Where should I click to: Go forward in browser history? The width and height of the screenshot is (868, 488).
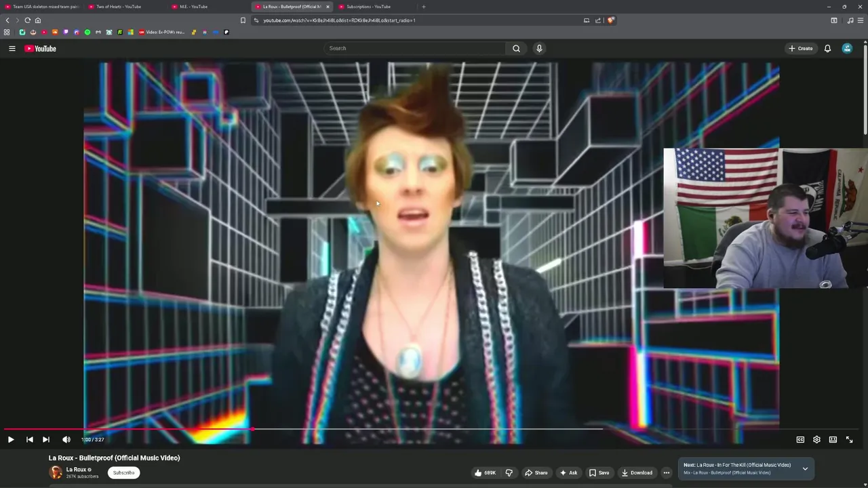pos(18,20)
